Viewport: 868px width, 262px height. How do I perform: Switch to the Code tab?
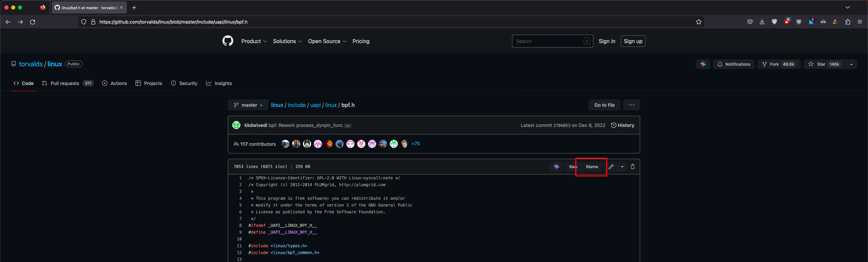point(24,83)
